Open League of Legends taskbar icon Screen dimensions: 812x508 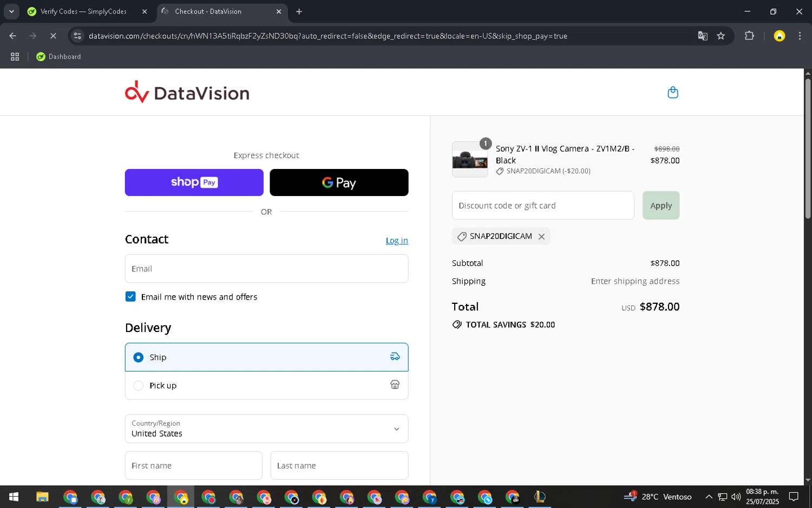(x=540, y=497)
